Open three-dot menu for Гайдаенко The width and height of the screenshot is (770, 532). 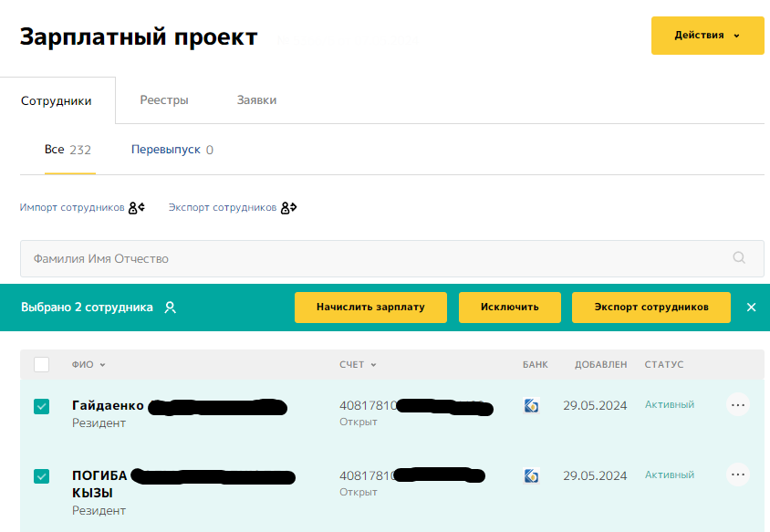tap(737, 404)
